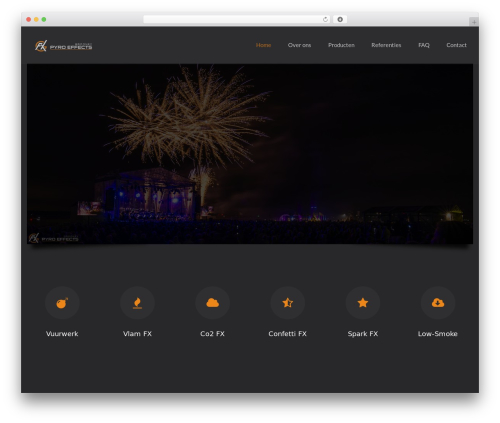500x423 pixels.
Task: Maximize the browser window with green button
Action: [x=44, y=19]
